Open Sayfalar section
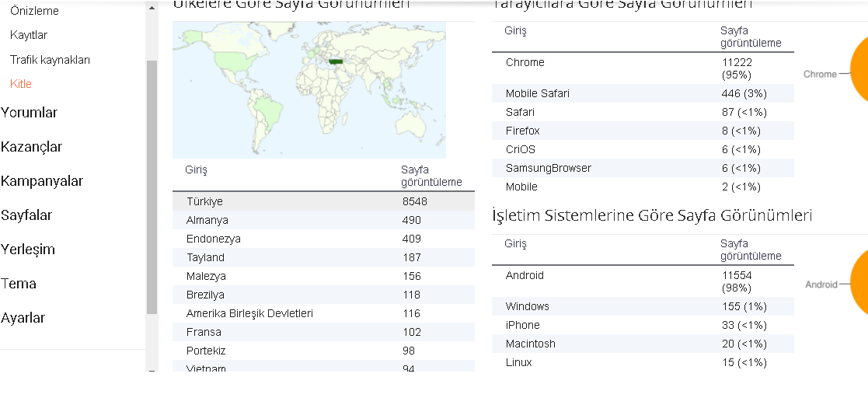This screenshot has width=868, height=398. point(26,215)
